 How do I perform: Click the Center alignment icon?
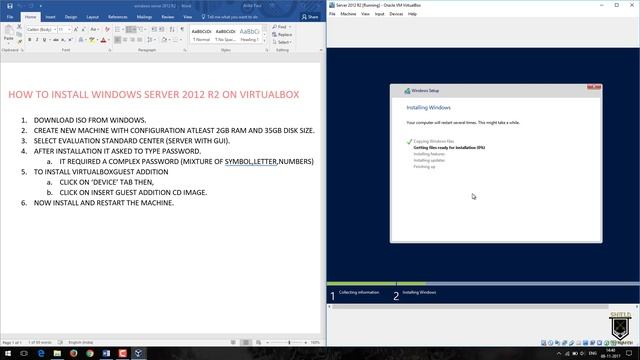pos(125,40)
